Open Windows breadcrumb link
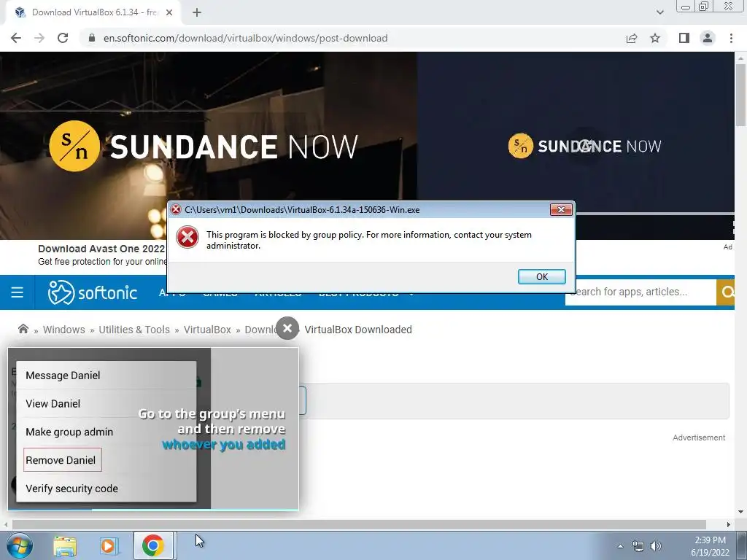Viewport: 747px width, 560px height. click(64, 330)
